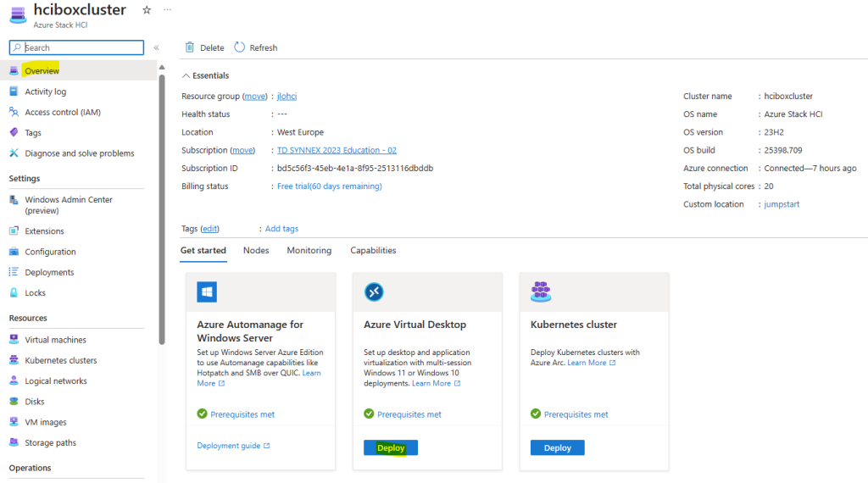Click the Delete trash icon

pyautogui.click(x=190, y=47)
